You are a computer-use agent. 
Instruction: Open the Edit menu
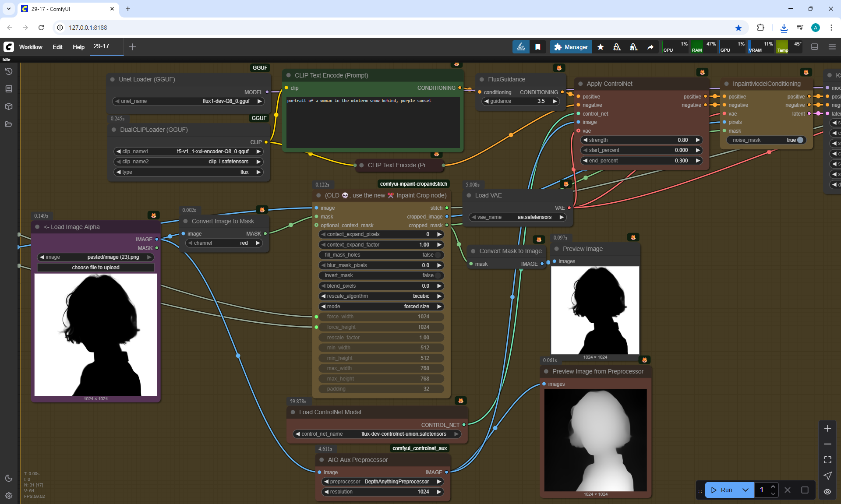point(57,47)
